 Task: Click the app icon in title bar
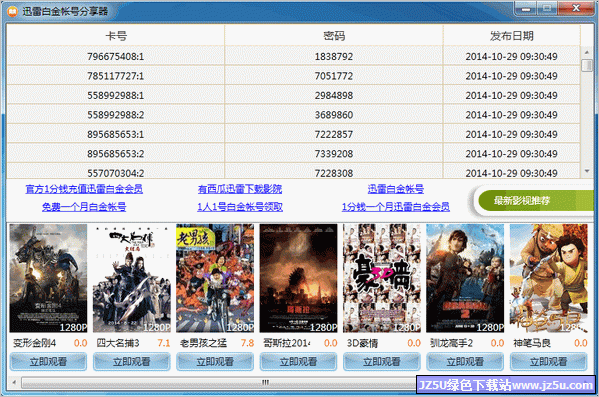12,11
